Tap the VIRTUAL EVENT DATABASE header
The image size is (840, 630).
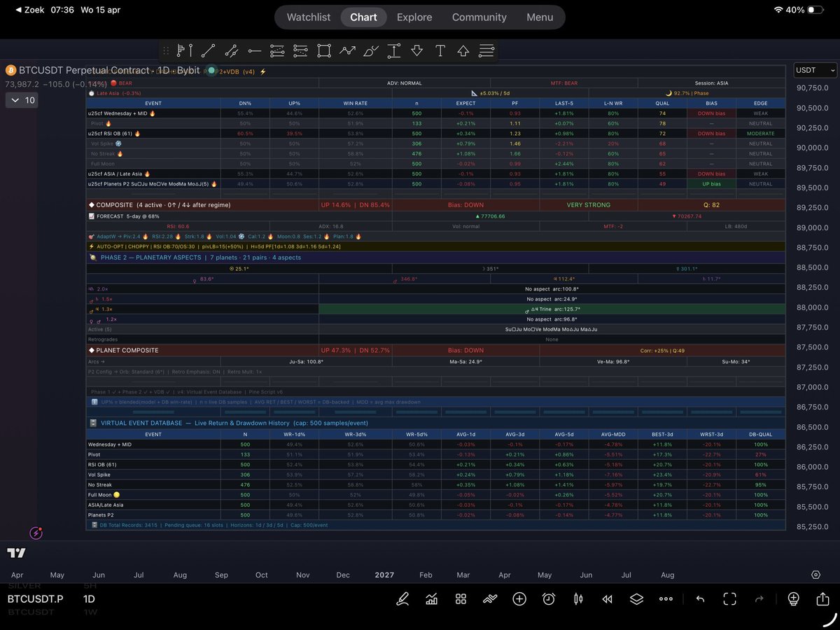click(435, 423)
